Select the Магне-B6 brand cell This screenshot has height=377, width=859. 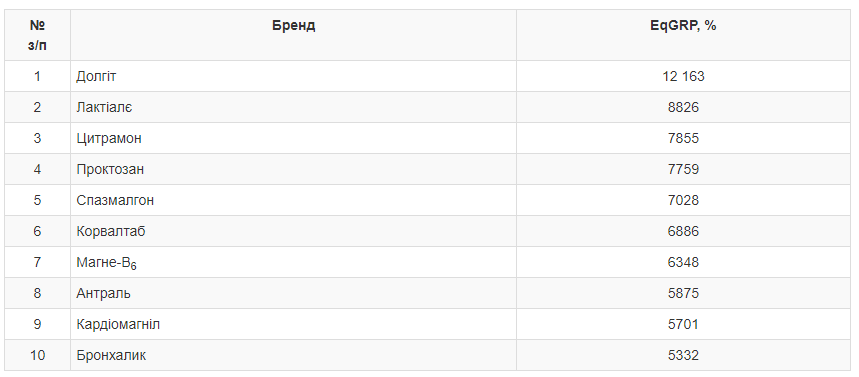293,262
